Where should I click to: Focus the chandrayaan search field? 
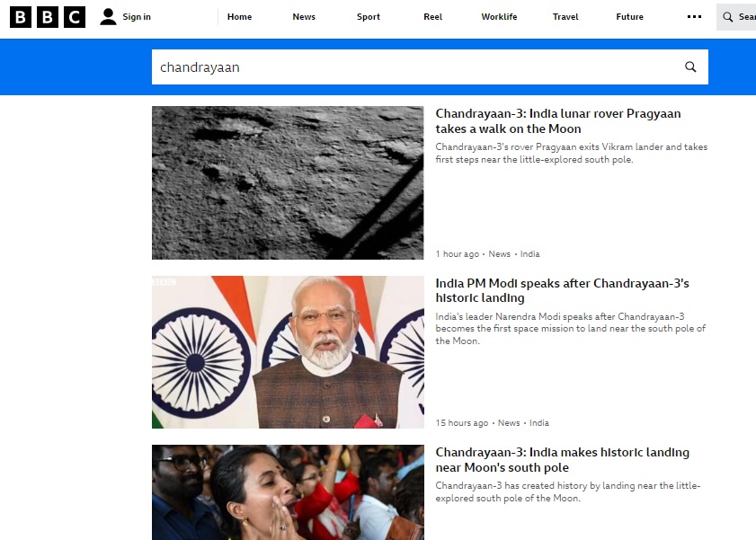tap(414, 67)
